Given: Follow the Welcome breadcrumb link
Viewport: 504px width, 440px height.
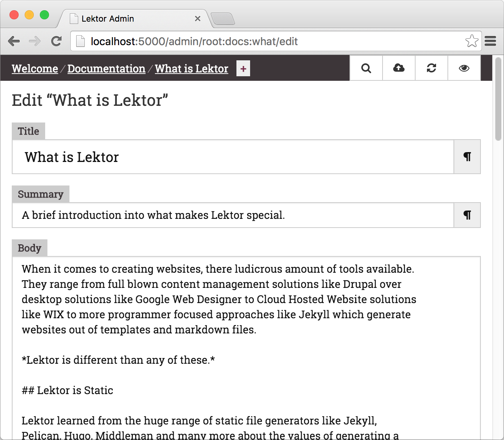Looking at the screenshot, I should (x=35, y=69).
